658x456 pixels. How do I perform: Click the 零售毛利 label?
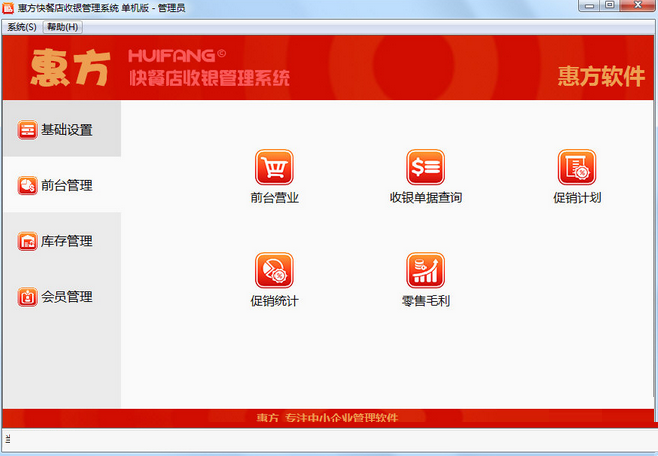(426, 301)
